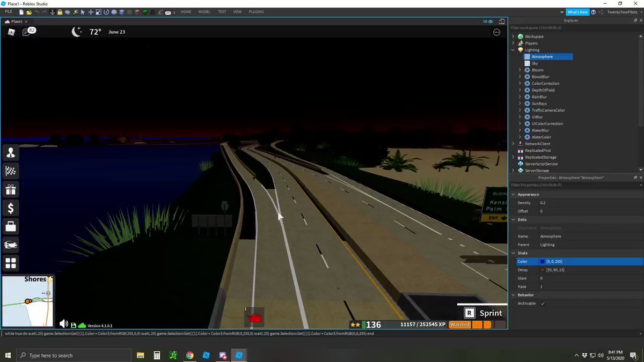Open Calculator from the Windows taskbar
The image size is (644, 362).
(157, 355)
